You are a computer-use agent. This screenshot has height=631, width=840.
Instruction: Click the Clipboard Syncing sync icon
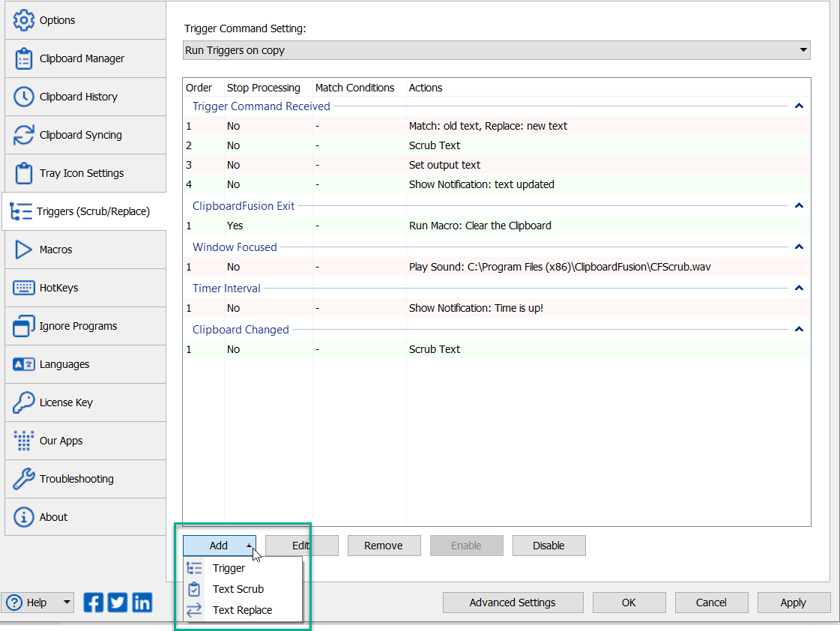click(22, 135)
